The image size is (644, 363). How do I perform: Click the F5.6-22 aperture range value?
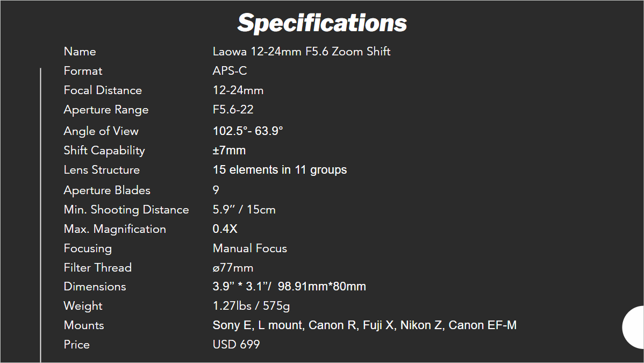coord(233,110)
